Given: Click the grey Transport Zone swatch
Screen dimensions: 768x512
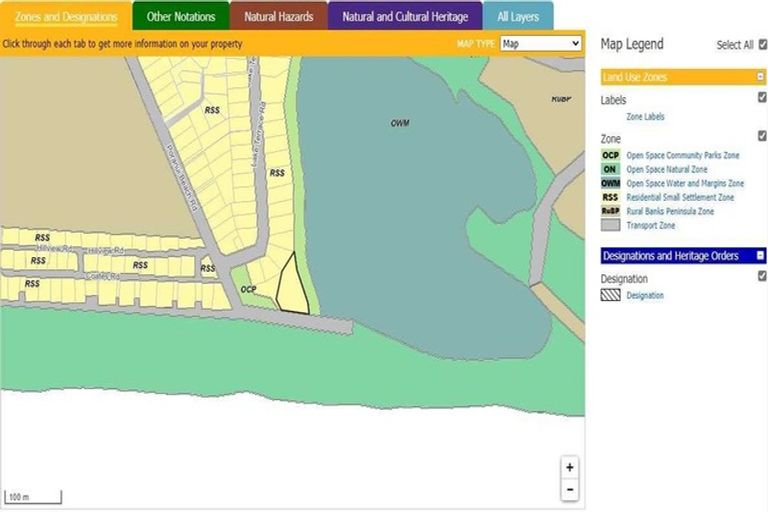Looking at the screenshot, I should tap(610, 226).
